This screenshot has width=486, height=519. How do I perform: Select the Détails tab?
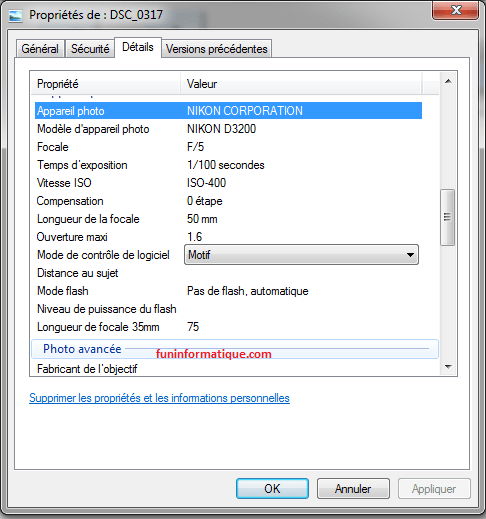coord(138,47)
